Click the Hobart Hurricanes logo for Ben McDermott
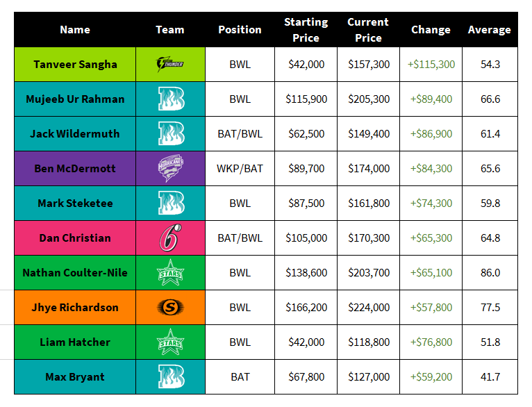The image size is (532, 407). [x=171, y=168]
